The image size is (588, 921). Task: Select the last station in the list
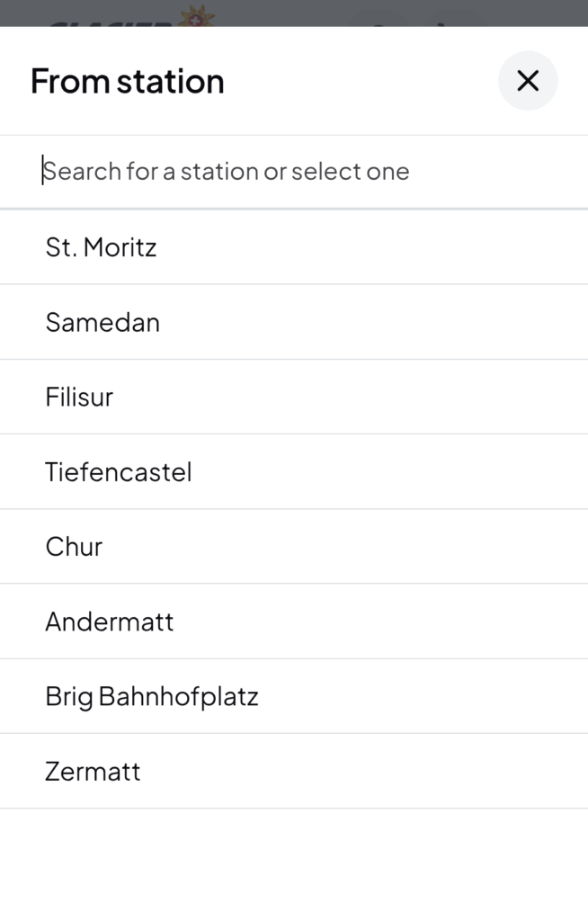pyautogui.click(x=294, y=771)
